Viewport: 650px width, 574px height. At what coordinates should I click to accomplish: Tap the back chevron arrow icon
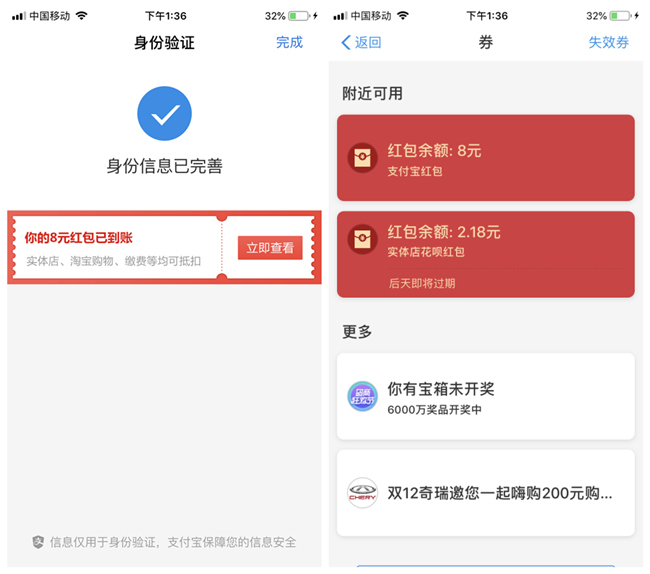pos(346,42)
